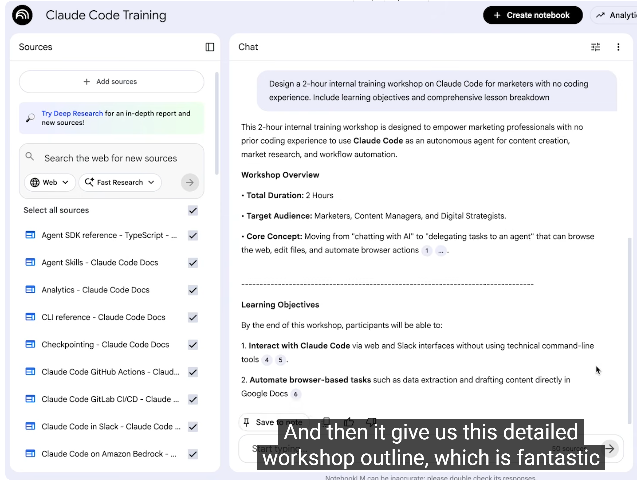This screenshot has width=637, height=487.
Task: Click the Analytics button in header
Action: tap(615, 15)
